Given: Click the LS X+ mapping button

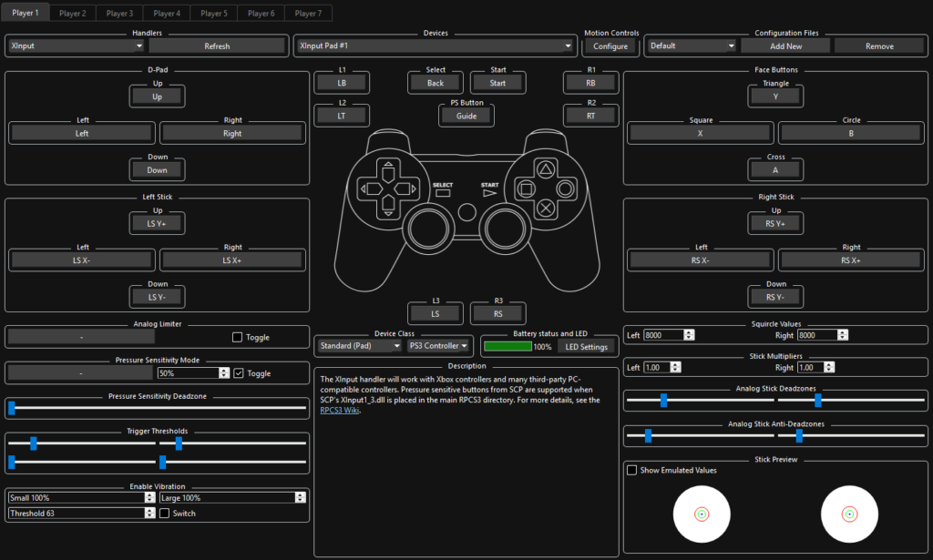Looking at the screenshot, I should [x=232, y=260].
